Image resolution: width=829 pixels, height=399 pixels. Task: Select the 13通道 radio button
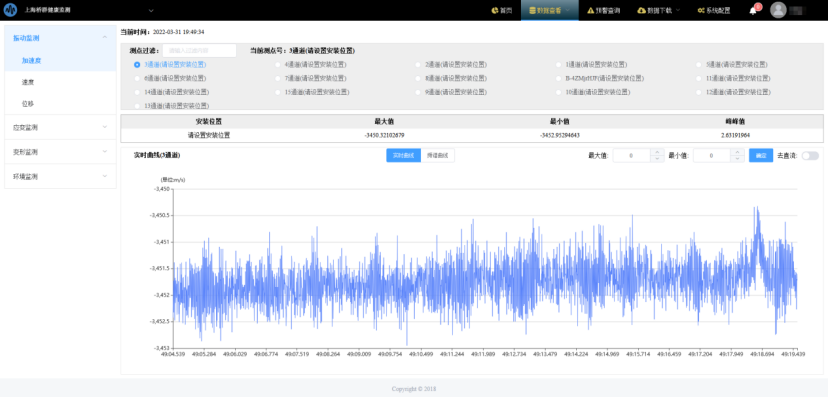(137, 106)
